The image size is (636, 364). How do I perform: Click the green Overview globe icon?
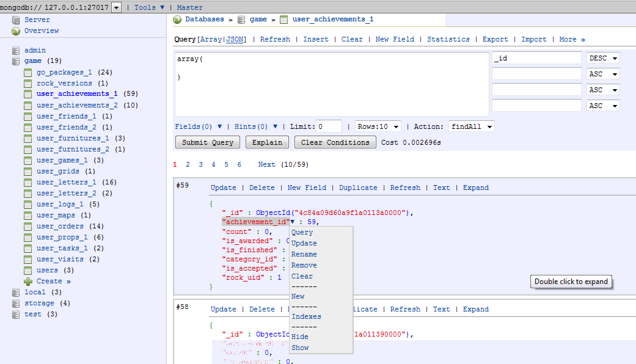tap(16, 31)
